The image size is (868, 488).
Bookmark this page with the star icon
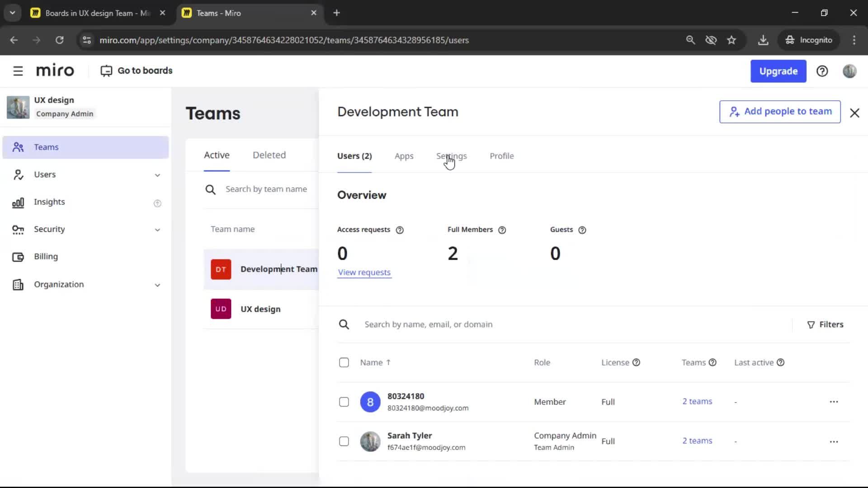pyautogui.click(x=731, y=40)
